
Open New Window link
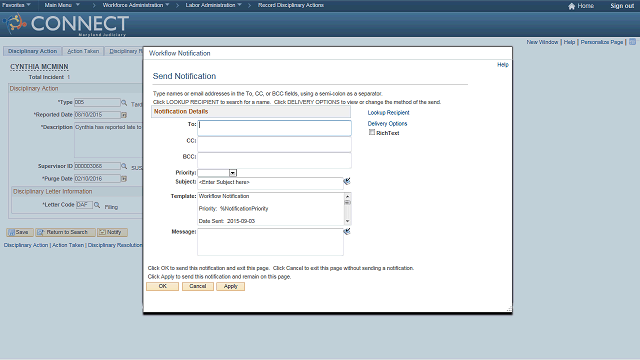coord(542,42)
